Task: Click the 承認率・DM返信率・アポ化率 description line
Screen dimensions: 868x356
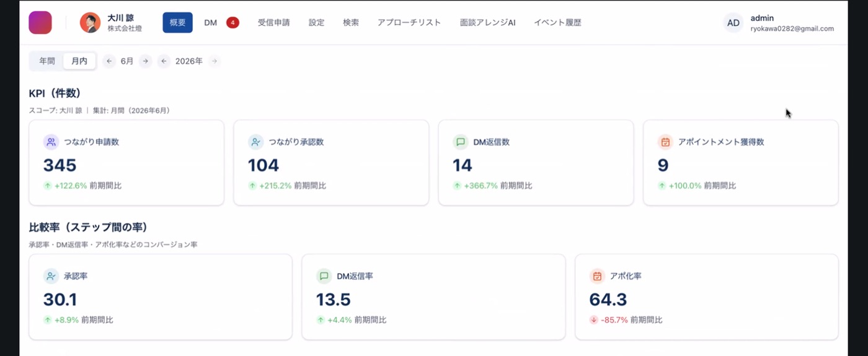Action: coord(113,245)
